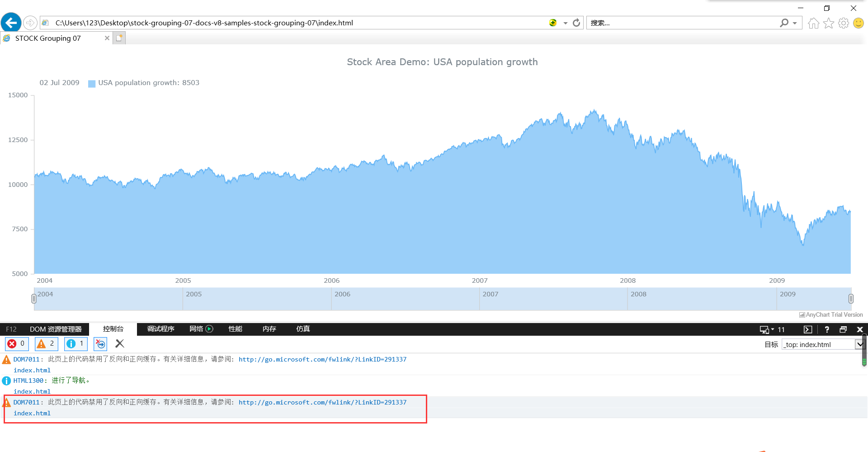Open the index.html source link
Image resolution: width=868 pixels, height=452 pixels.
(x=32, y=370)
